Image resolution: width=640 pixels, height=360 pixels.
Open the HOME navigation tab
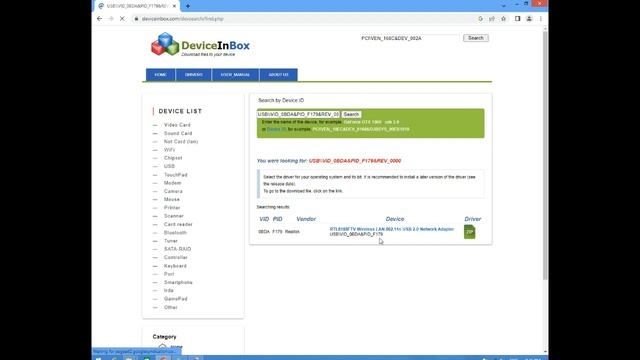click(x=160, y=75)
